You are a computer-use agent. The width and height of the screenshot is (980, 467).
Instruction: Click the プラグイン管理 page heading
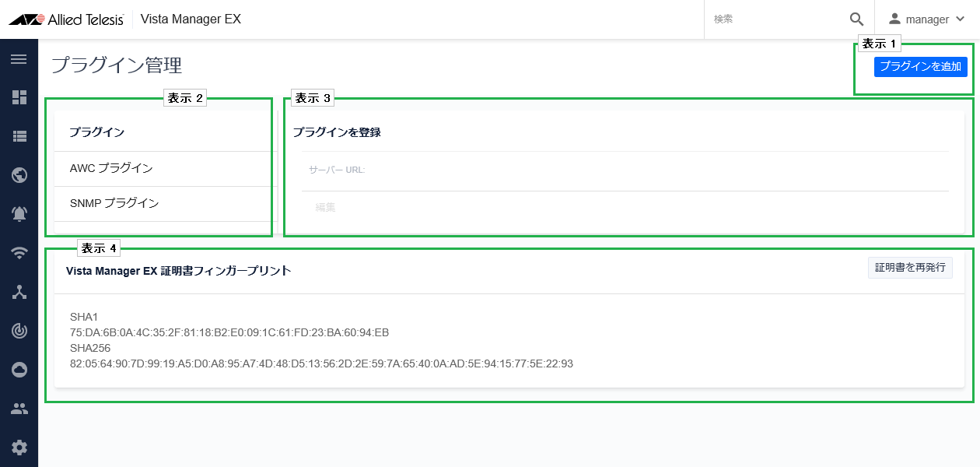117,65
